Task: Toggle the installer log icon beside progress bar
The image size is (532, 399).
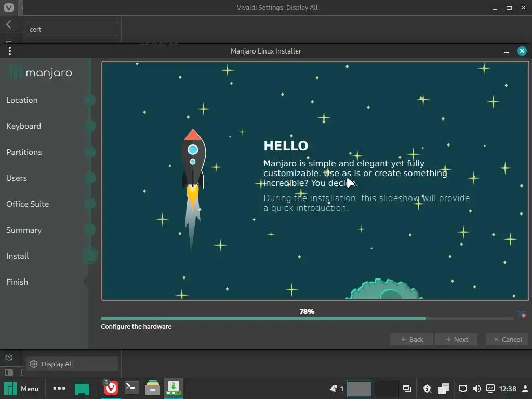Action: tap(522, 314)
